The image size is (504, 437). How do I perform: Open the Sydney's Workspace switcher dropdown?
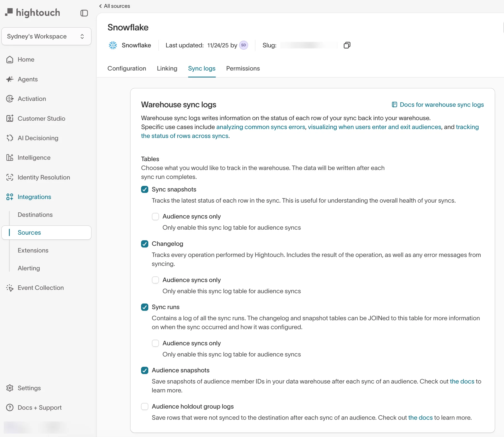46,36
